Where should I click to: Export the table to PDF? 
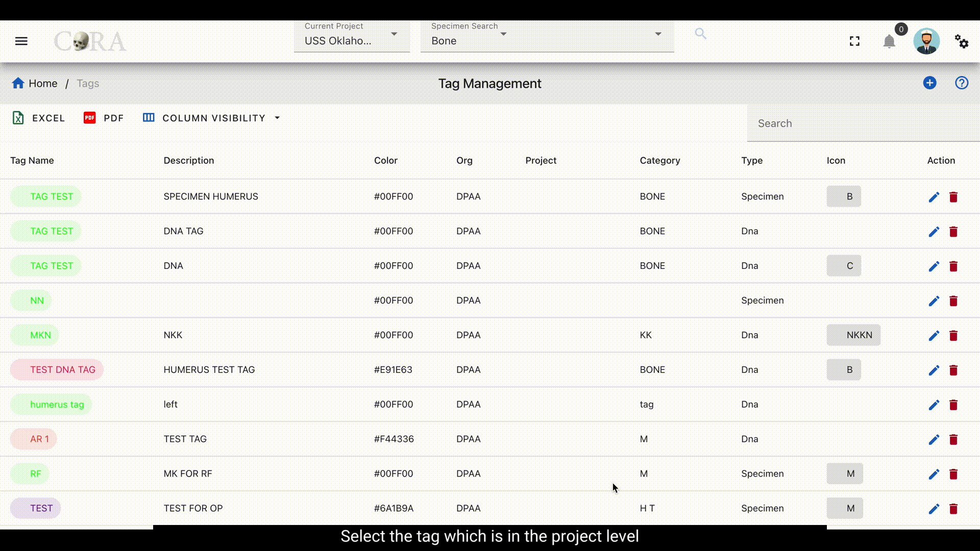[x=104, y=118]
